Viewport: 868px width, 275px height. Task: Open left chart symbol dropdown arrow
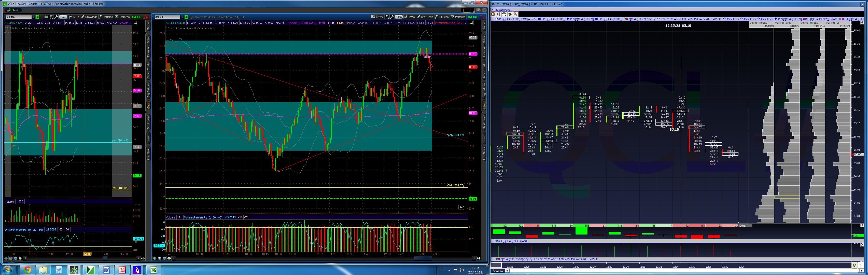[33, 17]
